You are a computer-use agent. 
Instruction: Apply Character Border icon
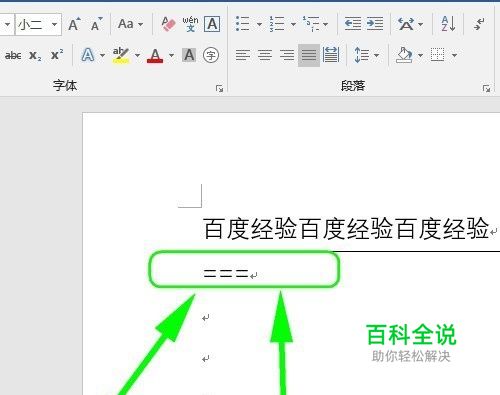(212, 24)
